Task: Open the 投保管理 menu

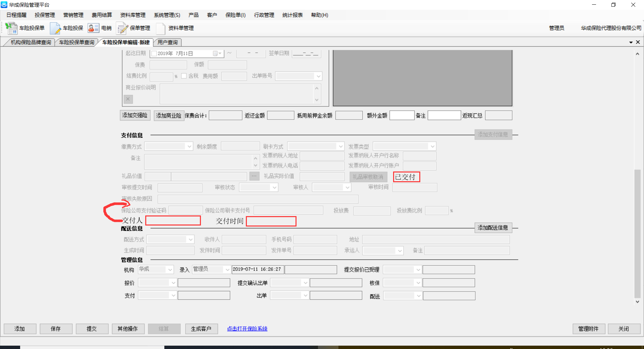Action: tap(45, 15)
